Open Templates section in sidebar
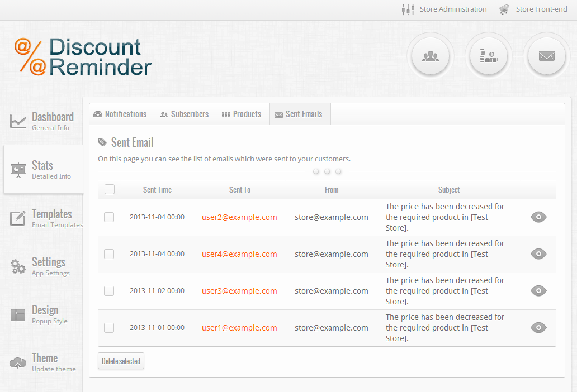 coord(44,218)
